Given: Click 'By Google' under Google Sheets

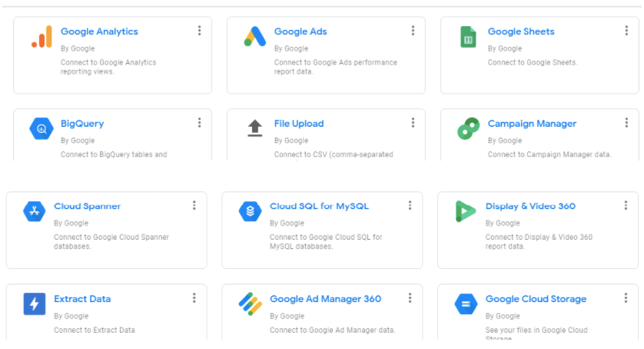Looking at the screenshot, I should coord(505,48).
